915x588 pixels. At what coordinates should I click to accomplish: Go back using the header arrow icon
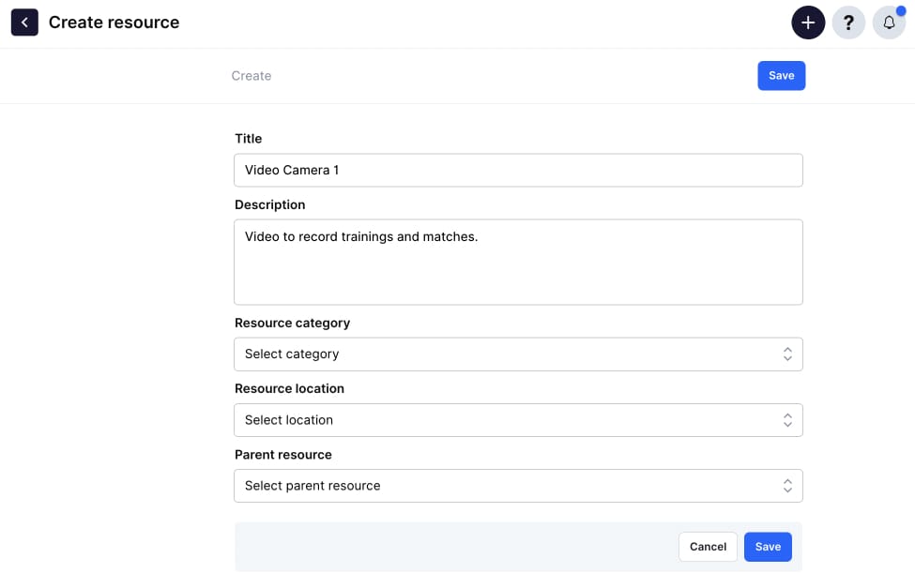[x=24, y=23]
